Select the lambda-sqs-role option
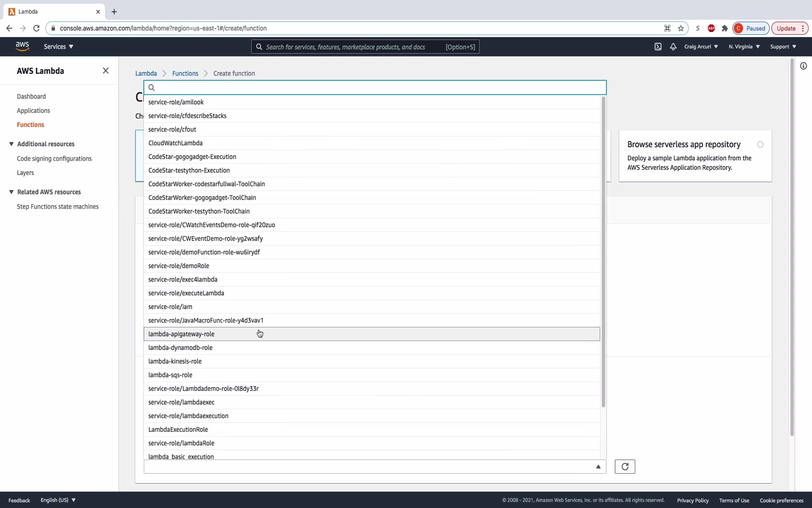The width and height of the screenshot is (812, 508). coord(372,375)
